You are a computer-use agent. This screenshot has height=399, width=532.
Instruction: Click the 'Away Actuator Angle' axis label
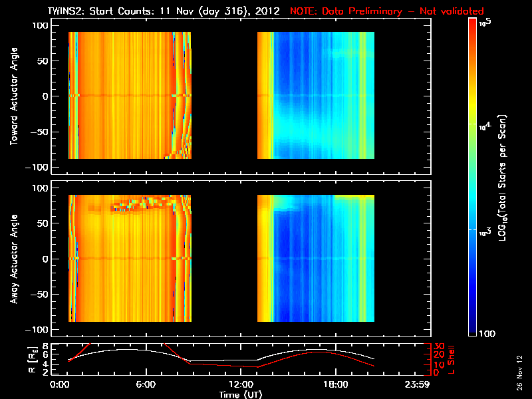click(14, 259)
